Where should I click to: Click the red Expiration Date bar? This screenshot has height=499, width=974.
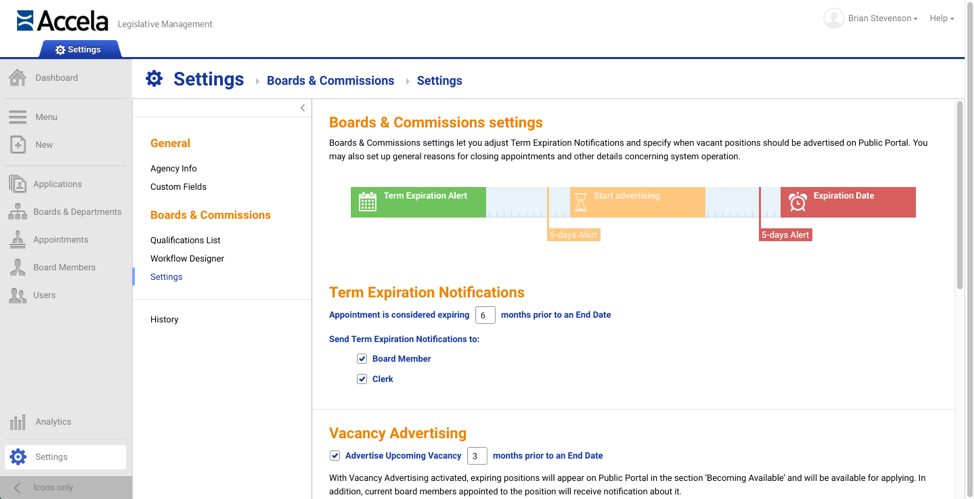coord(848,202)
